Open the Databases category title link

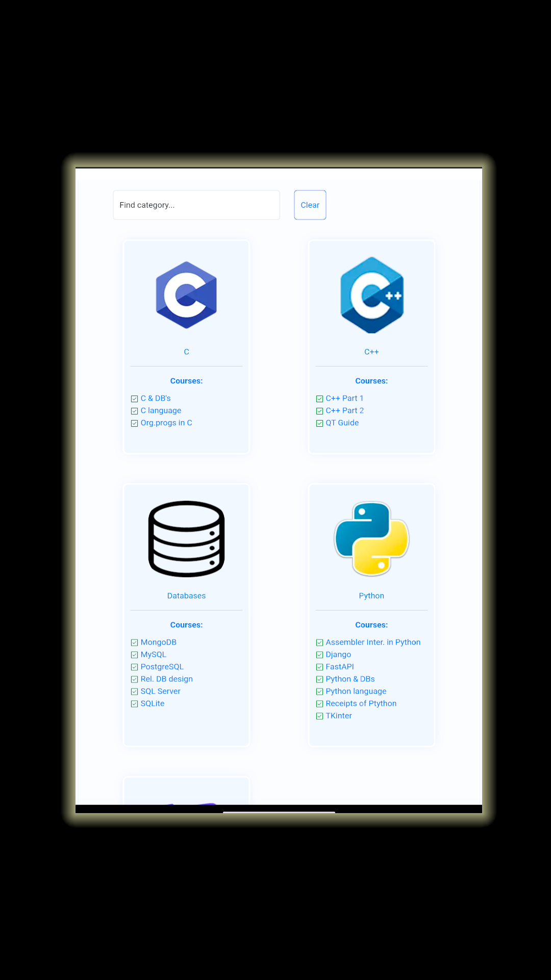click(x=186, y=596)
